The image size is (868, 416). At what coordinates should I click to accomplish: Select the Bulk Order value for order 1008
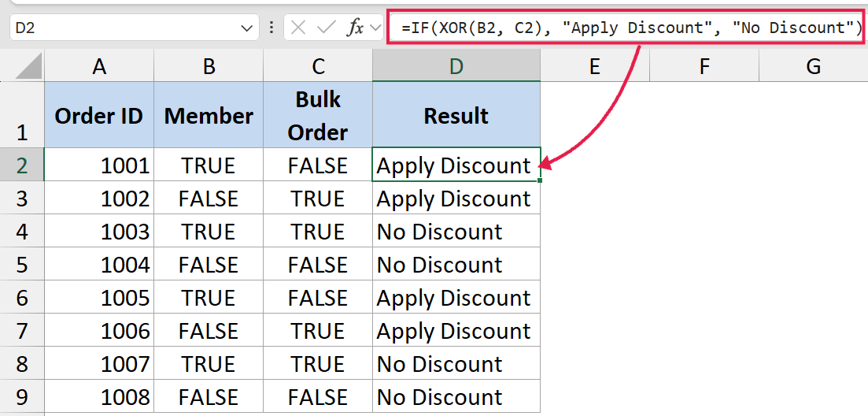click(x=318, y=396)
